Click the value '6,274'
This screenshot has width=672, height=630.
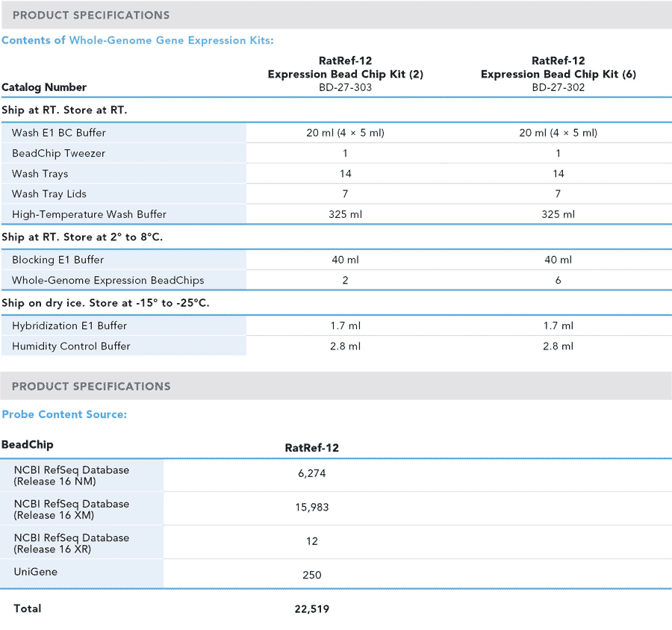[x=311, y=473]
